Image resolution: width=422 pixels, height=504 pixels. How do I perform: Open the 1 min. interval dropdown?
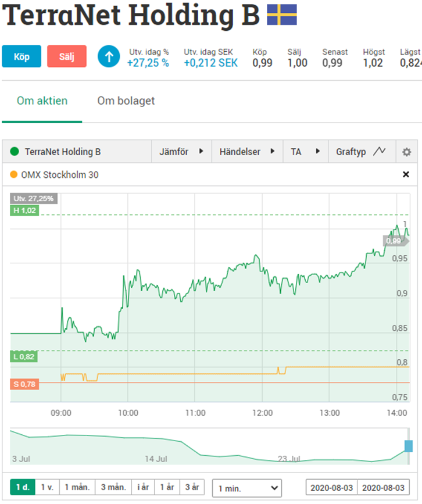247,488
